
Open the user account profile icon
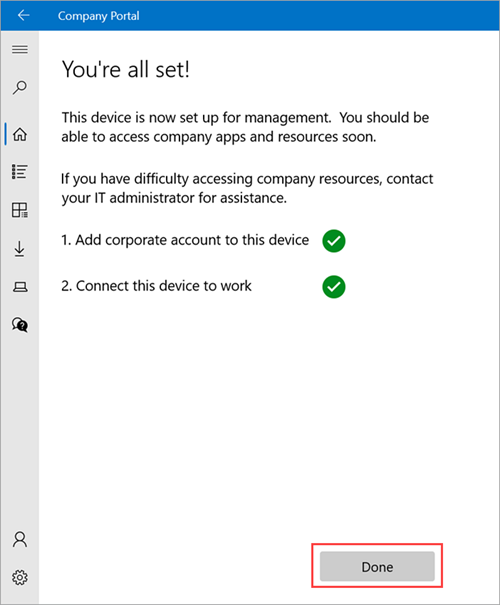[20, 539]
